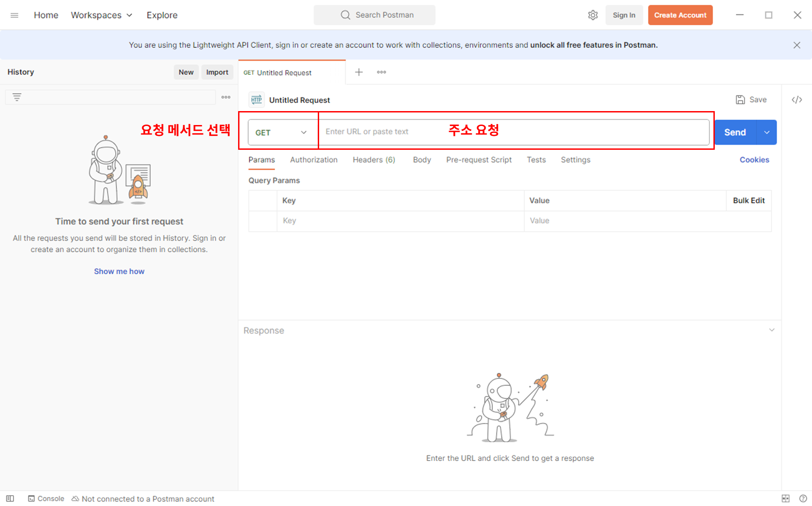The width and height of the screenshot is (812, 506).
Task: Open the Explore page
Action: point(162,15)
